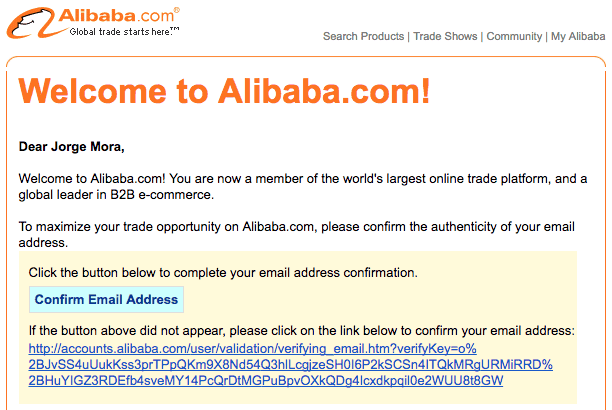The height and width of the screenshot is (410, 612).
Task: Click the last URL line ending in WUU8t8GW
Action: tap(265, 381)
